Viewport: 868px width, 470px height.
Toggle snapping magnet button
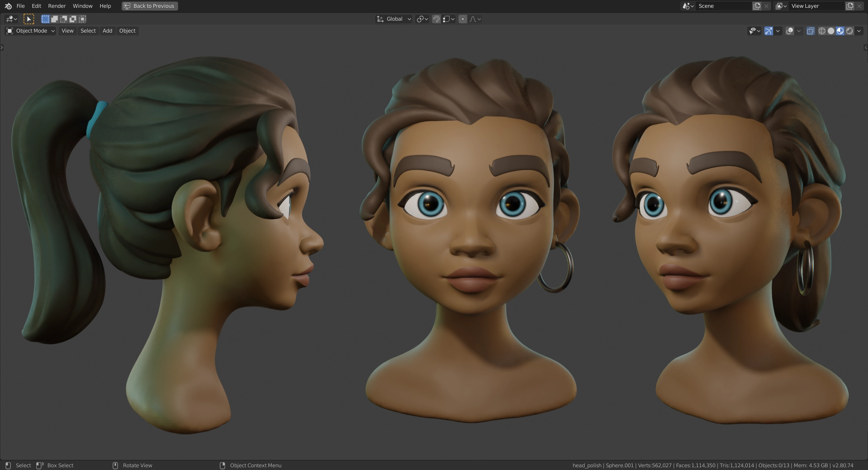click(x=436, y=19)
